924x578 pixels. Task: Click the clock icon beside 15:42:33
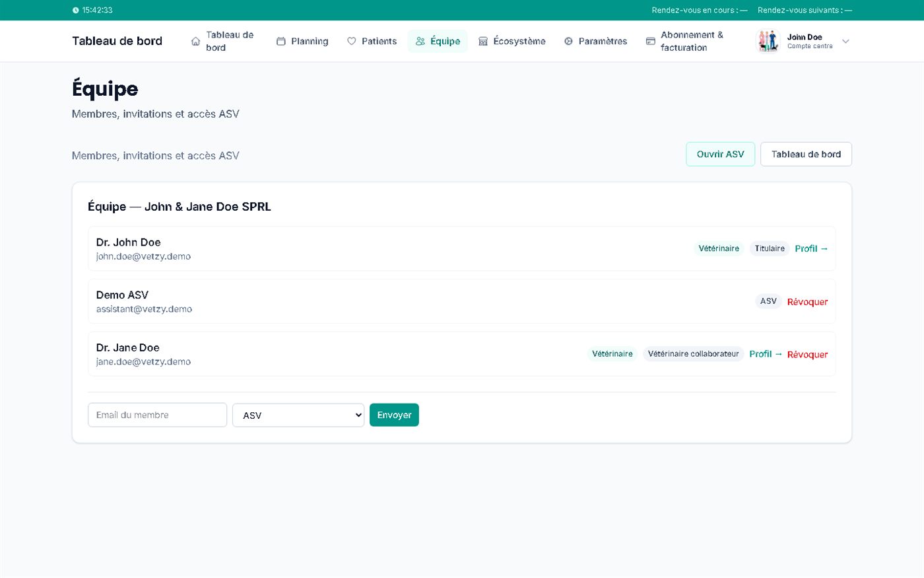click(75, 11)
